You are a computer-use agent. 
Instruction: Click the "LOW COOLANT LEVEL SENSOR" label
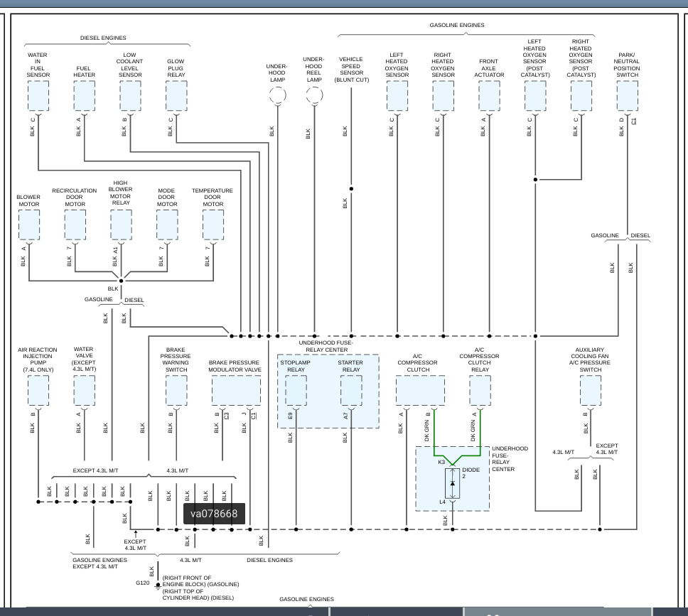coord(130,65)
